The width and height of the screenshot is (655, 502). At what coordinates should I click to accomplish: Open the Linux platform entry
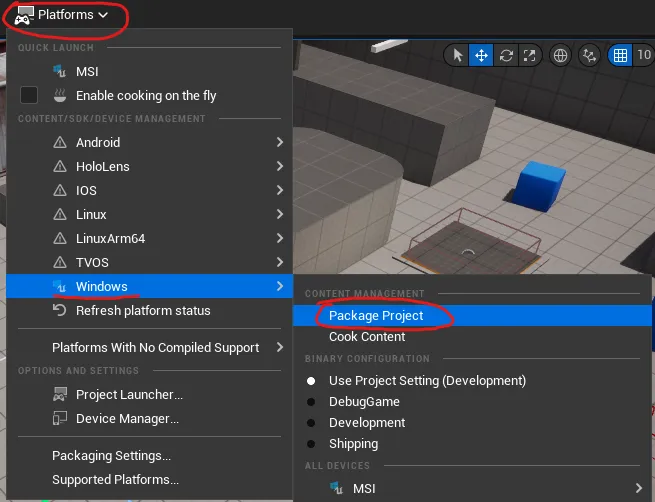(149, 215)
